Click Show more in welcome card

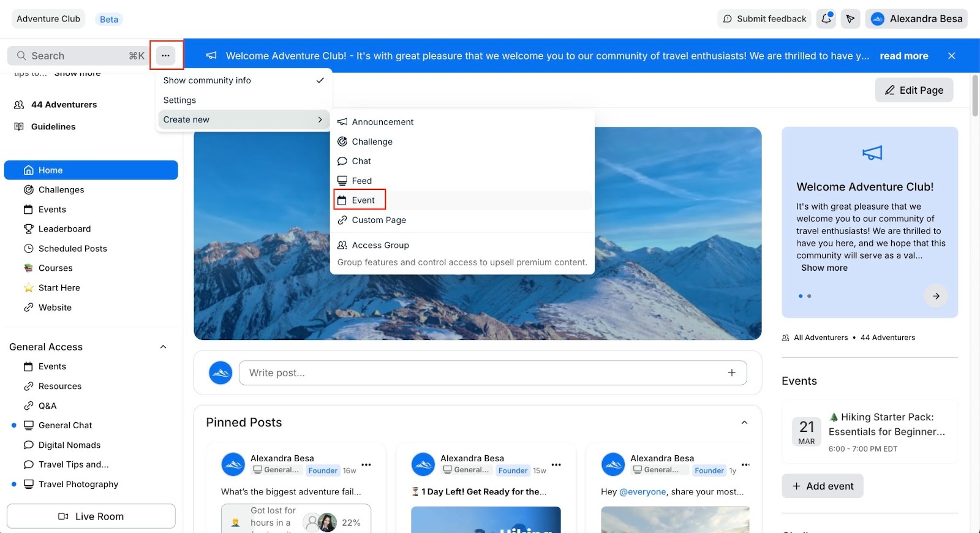click(x=824, y=268)
